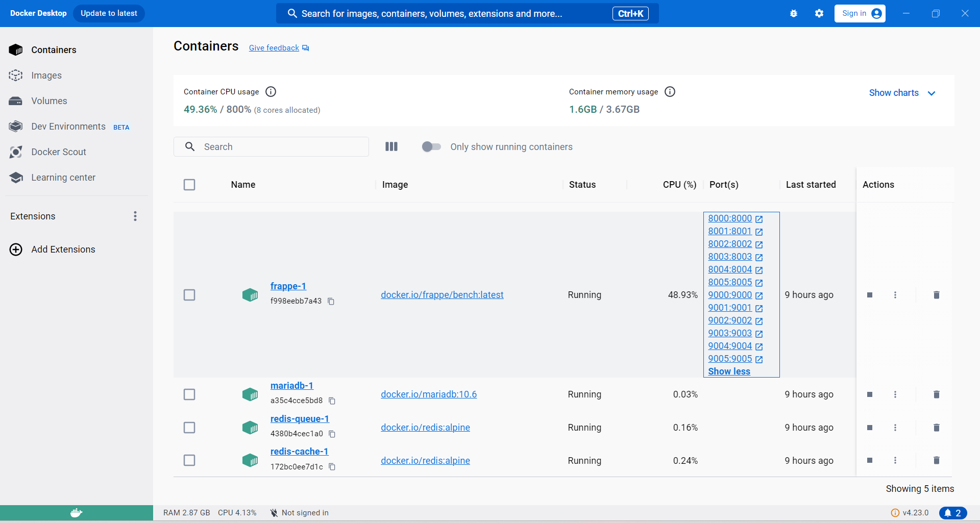Viewport: 980px width, 523px height.
Task: Click the Give feedback chat icon
Action: tap(306, 48)
